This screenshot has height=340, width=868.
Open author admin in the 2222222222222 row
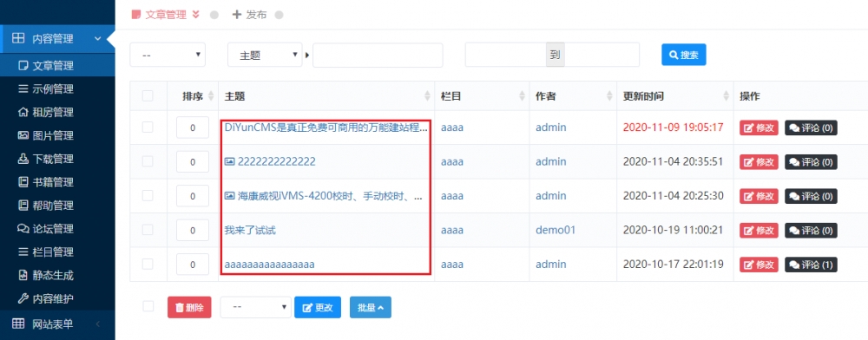click(x=551, y=161)
